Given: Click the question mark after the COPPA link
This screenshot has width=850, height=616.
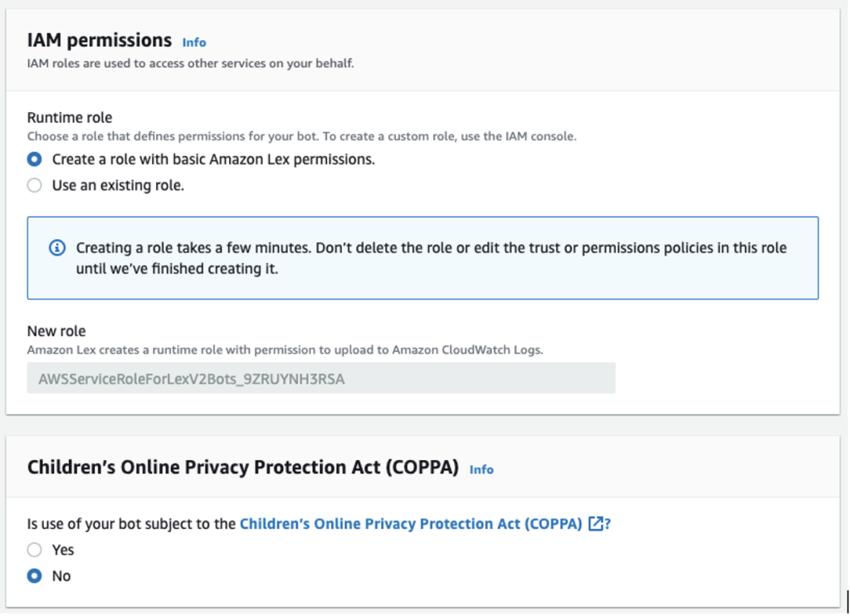Looking at the screenshot, I should (x=608, y=524).
